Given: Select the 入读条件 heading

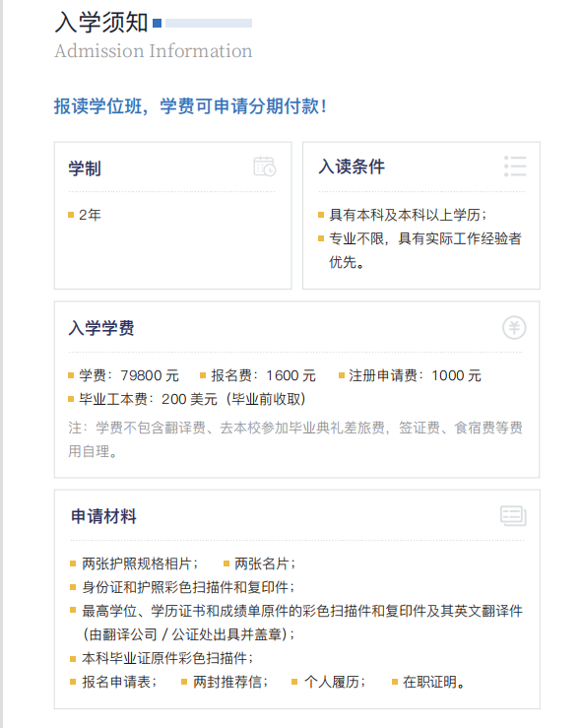Looking at the screenshot, I should 352,166.
